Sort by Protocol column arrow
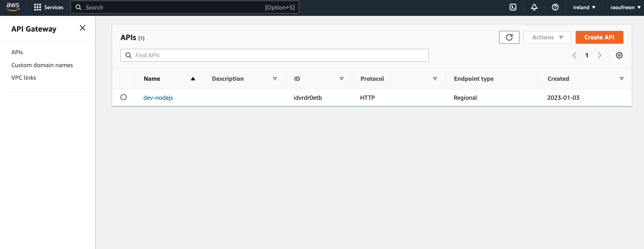 pyautogui.click(x=435, y=79)
